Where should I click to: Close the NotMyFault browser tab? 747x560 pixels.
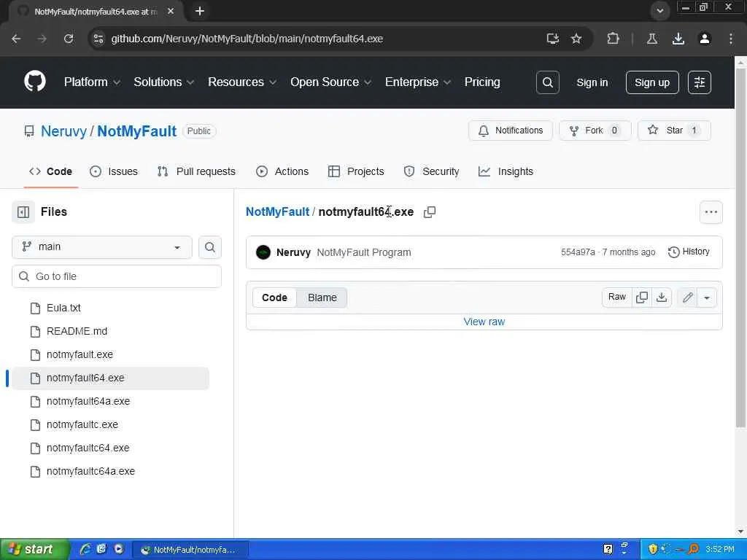pyautogui.click(x=171, y=11)
